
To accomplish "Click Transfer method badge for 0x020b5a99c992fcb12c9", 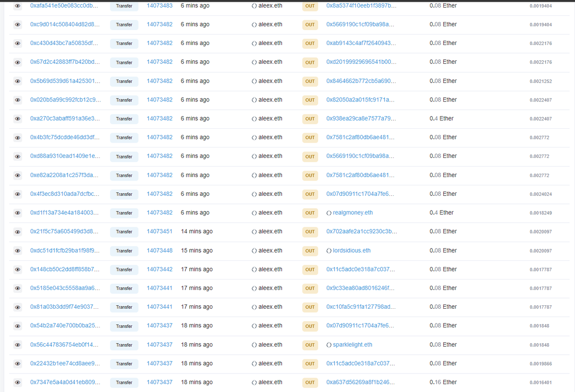I will (x=124, y=100).
